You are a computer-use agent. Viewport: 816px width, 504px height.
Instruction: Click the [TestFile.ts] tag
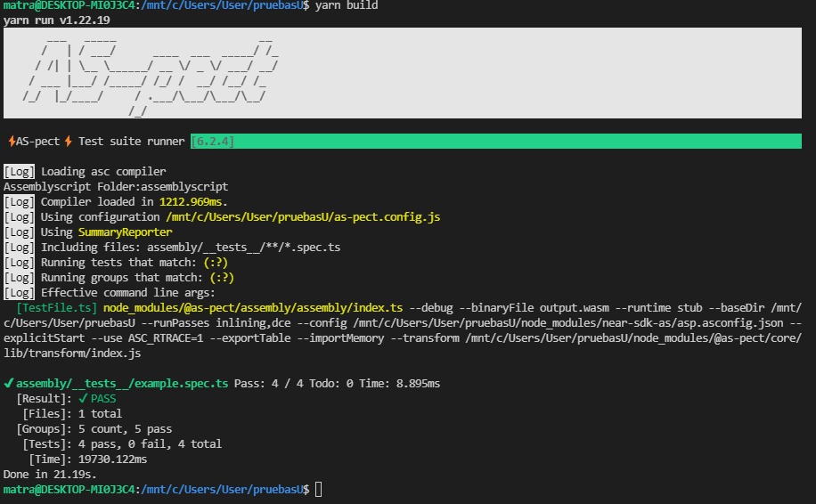coord(57,308)
